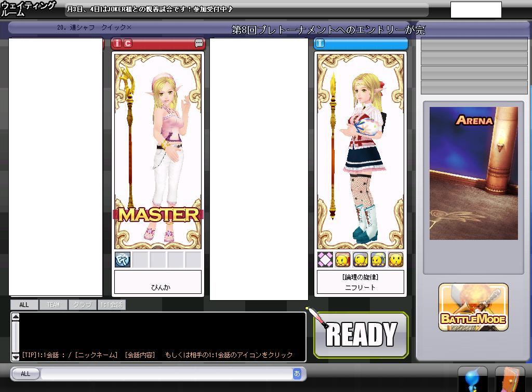Open the BattleMode selection
The image size is (532, 392).
pyautogui.click(x=473, y=307)
